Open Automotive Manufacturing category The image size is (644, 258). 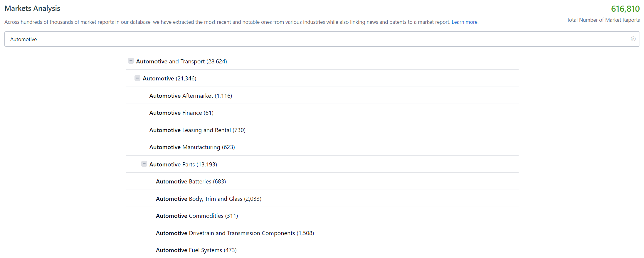[192, 147]
